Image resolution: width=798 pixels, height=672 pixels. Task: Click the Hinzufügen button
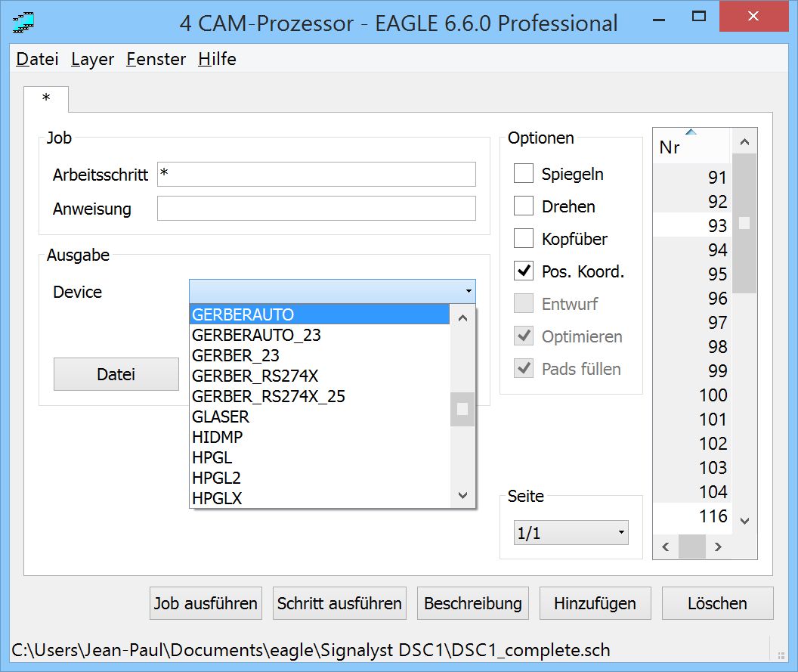pos(595,603)
